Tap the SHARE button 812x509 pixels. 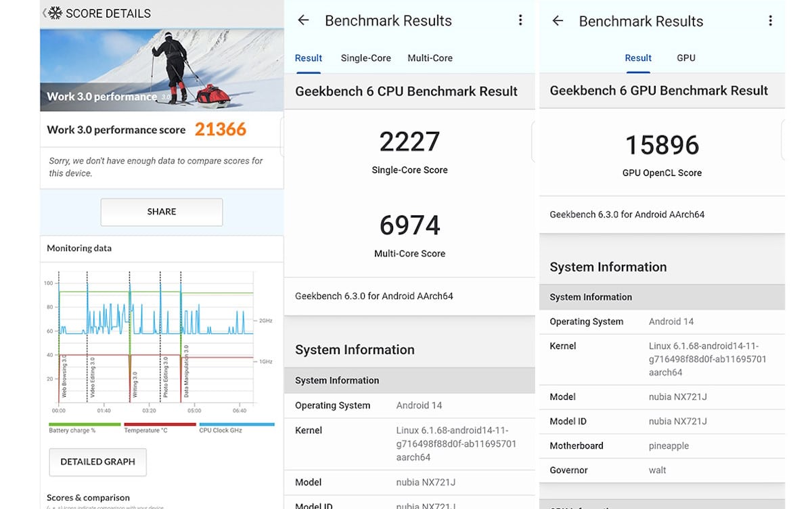coord(162,212)
